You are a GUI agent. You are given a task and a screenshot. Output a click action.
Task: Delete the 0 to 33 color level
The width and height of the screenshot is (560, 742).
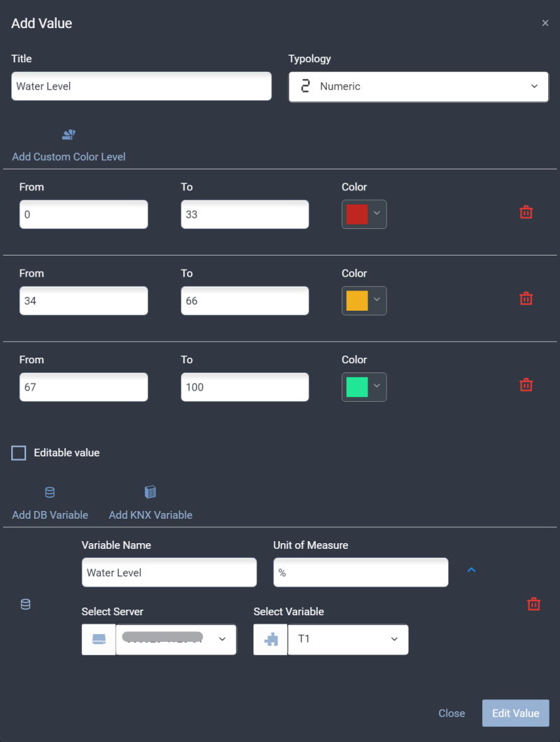click(526, 213)
